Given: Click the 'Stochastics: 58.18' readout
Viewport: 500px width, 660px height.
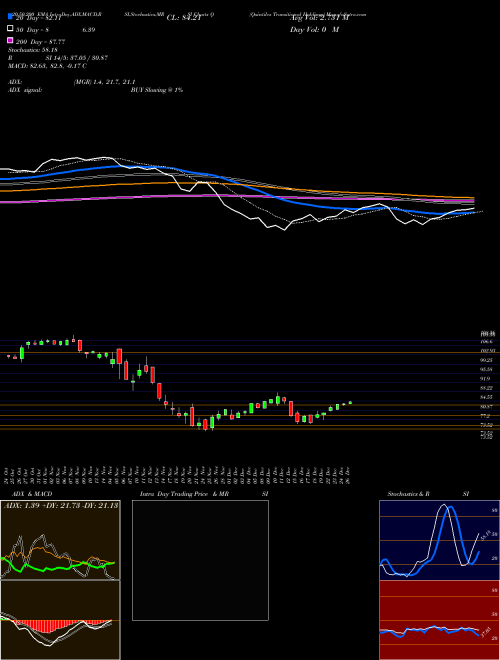Looking at the screenshot, I should pyautogui.click(x=33, y=50).
